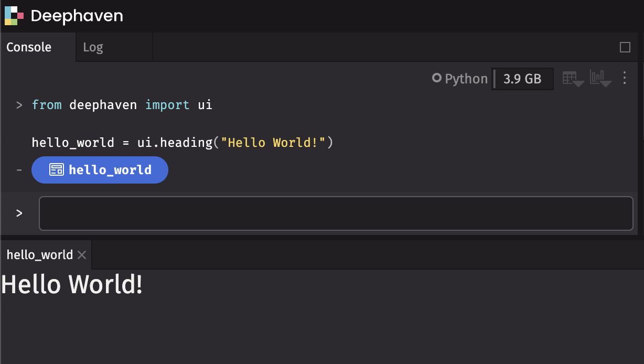Select the hello_world panel tab
Image resolution: width=644 pixels, height=364 pixels.
39,255
